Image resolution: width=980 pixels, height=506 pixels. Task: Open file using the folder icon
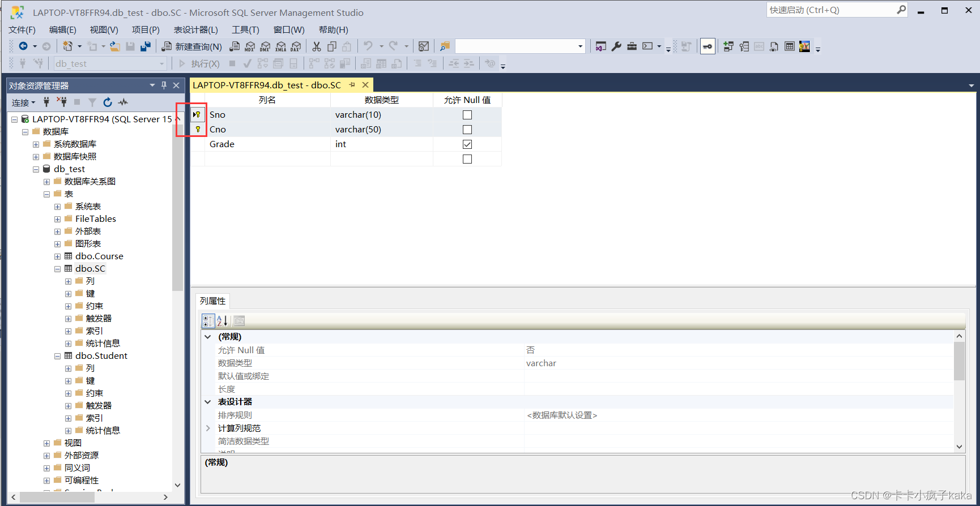click(x=115, y=46)
